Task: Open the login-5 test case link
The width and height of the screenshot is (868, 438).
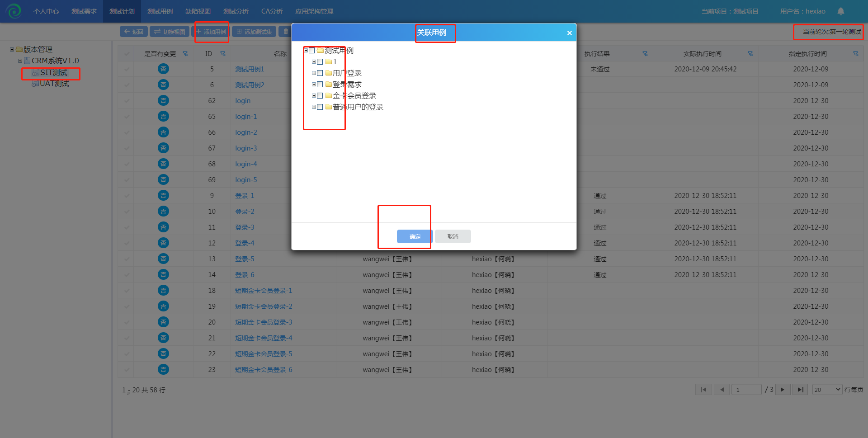Action: 246,179
